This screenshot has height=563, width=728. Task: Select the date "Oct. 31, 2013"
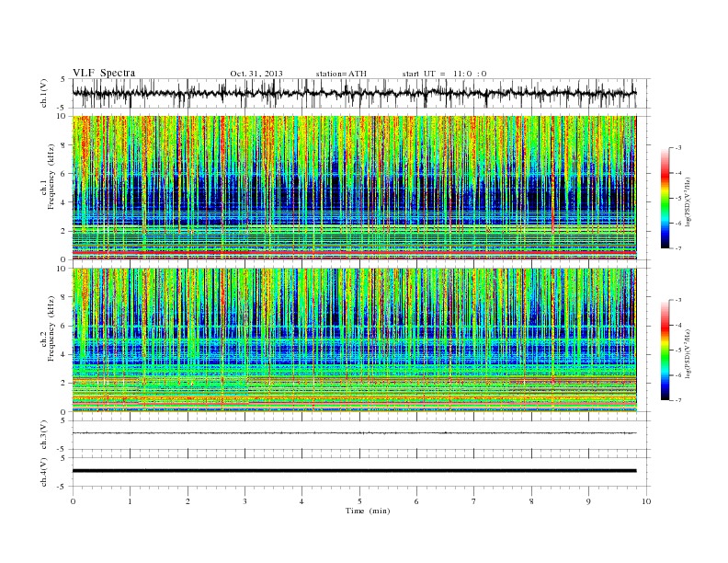pos(256,74)
